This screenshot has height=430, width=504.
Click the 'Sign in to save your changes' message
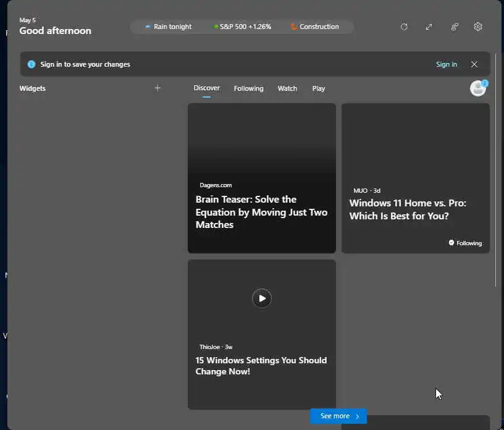point(85,64)
